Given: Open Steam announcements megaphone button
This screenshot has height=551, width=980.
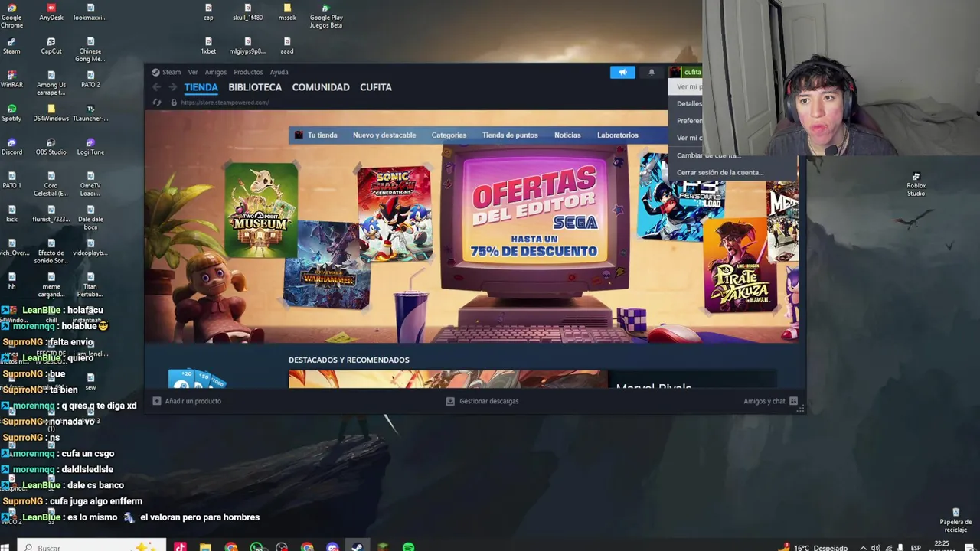Looking at the screenshot, I should pyautogui.click(x=622, y=72).
